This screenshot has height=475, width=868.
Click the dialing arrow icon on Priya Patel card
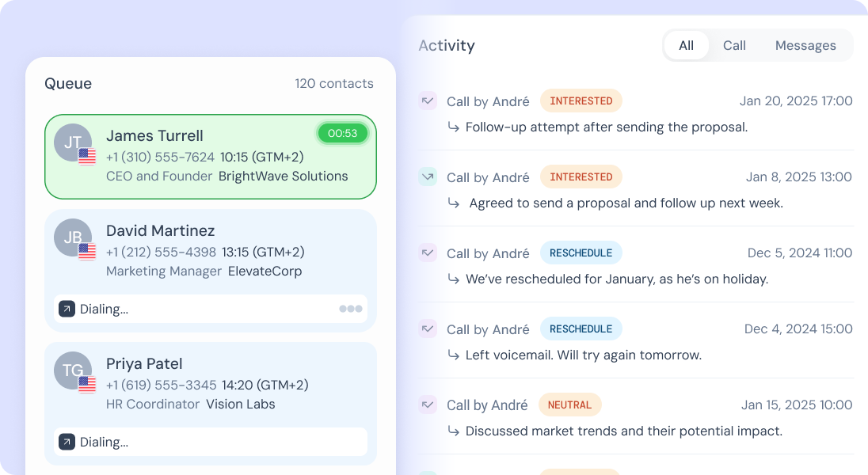[67, 442]
